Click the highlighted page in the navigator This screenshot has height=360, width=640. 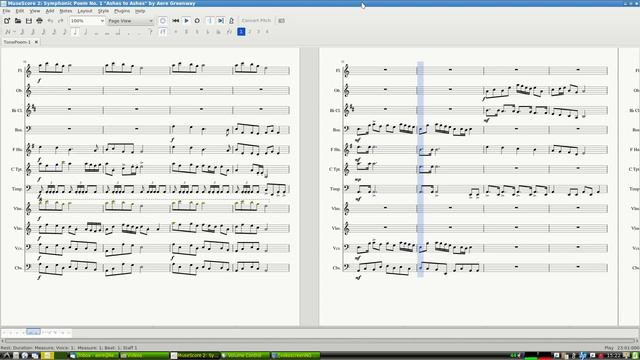pyautogui.click(x=33, y=332)
